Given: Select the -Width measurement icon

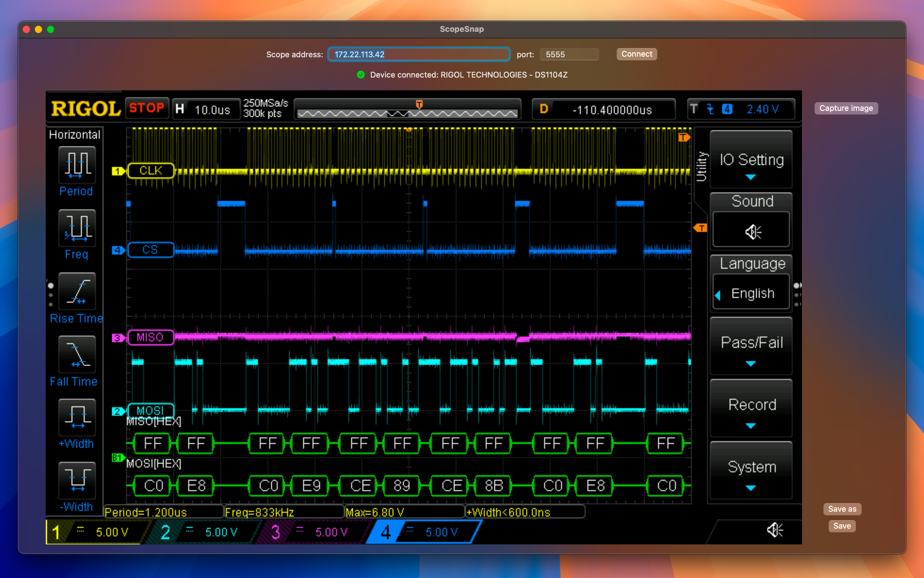Looking at the screenshot, I should pos(77,480).
